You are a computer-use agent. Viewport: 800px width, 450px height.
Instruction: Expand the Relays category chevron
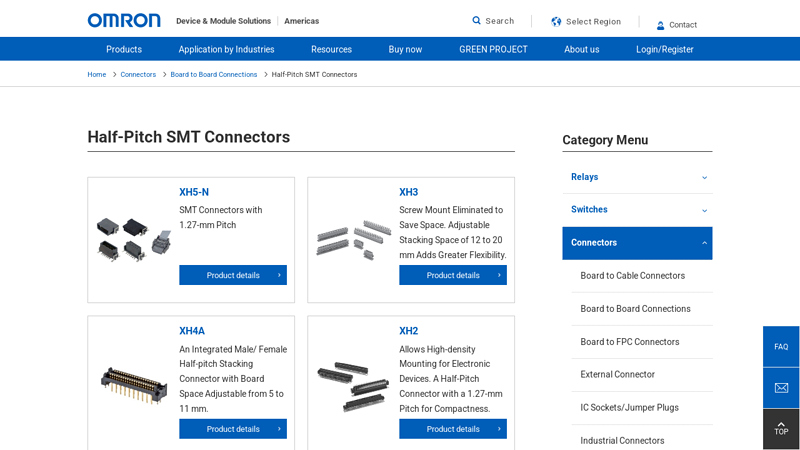(x=705, y=178)
